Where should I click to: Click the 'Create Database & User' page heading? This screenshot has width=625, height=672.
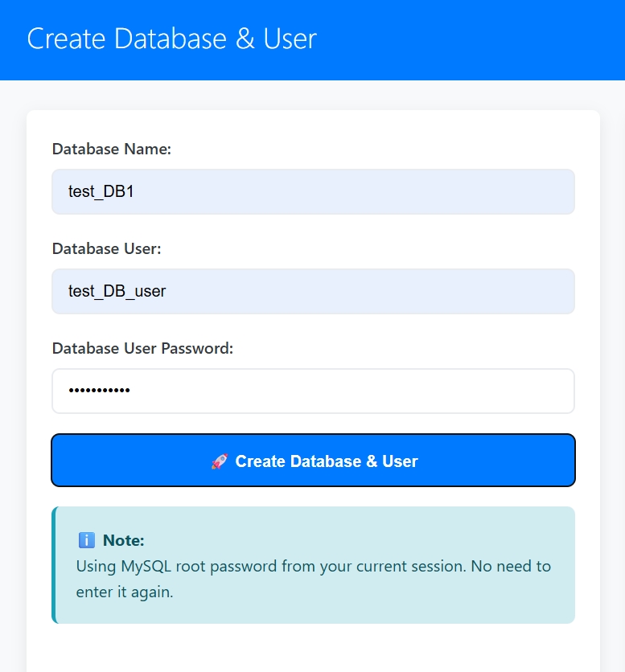[x=171, y=39]
